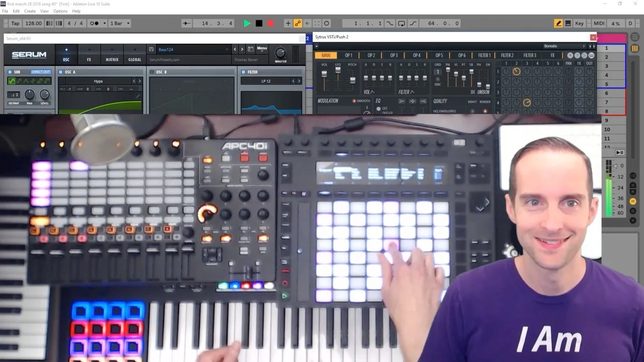Toggle the computer MIDI keyboard icon
The width and height of the screenshot is (644, 362).
tap(568, 23)
